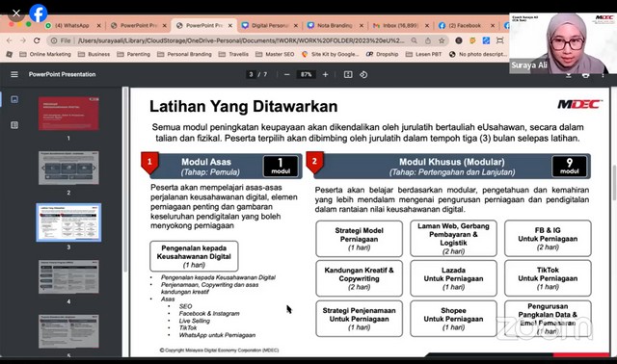Select page 4 thumbnail
Viewport: 617px width, 364px height.
[68, 276]
